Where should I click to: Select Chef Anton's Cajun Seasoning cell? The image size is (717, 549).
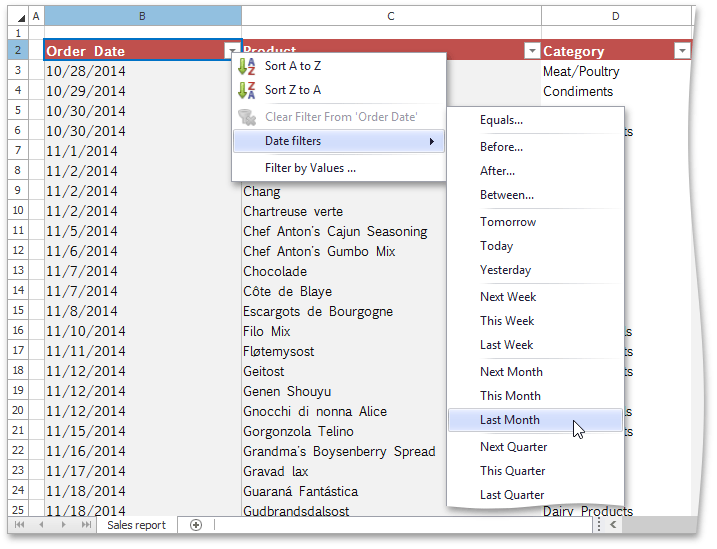[344, 231]
